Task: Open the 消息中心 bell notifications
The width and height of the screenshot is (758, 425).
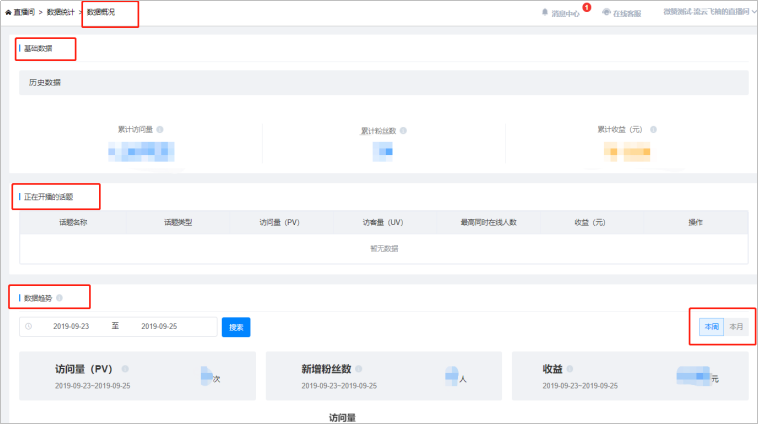Action: pos(545,14)
